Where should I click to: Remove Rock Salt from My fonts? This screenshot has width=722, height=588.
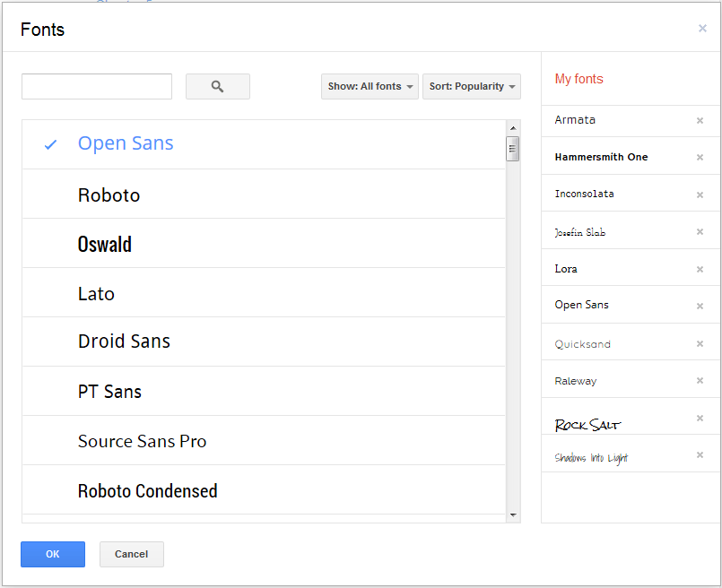[x=700, y=418]
